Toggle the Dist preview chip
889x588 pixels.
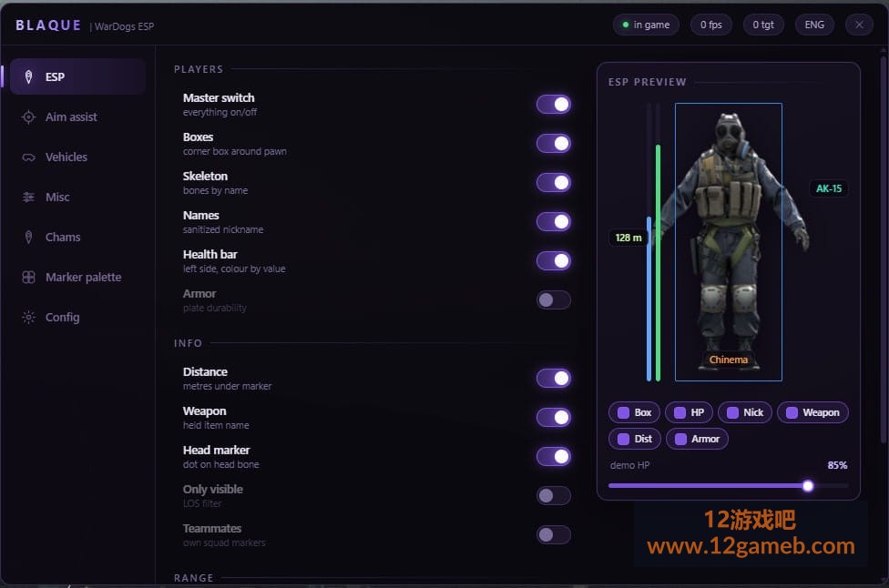pyautogui.click(x=635, y=439)
